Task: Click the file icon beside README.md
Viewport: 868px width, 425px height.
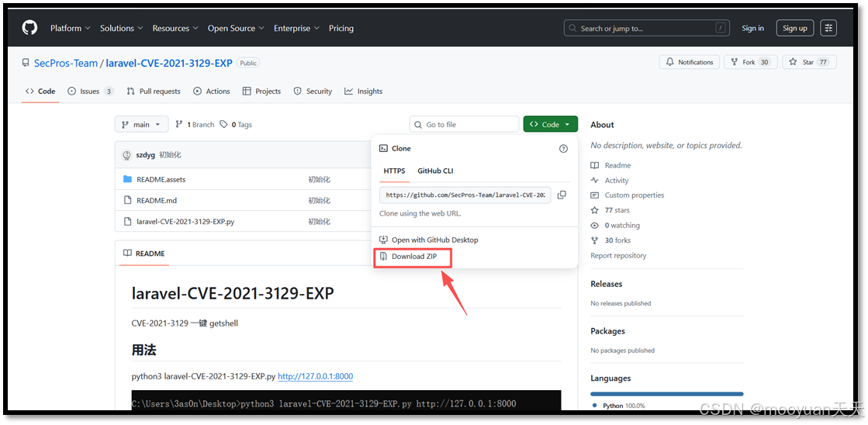Action: 127,200
